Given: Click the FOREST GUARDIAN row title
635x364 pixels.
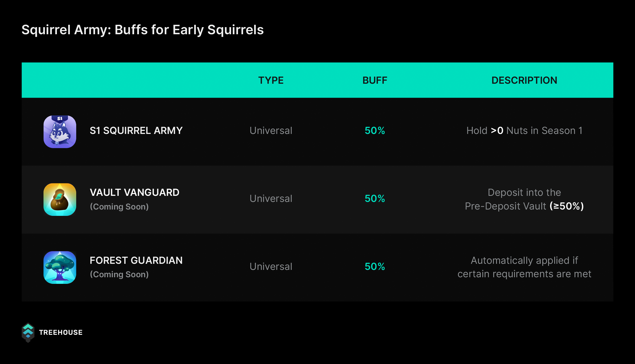Looking at the screenshot, I should click(136, 261).
